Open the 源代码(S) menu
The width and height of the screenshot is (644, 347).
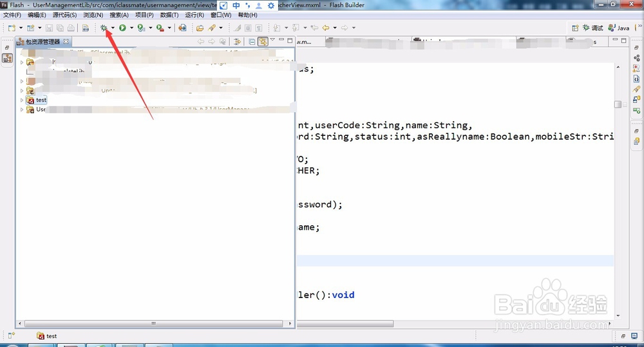[64, 15]
